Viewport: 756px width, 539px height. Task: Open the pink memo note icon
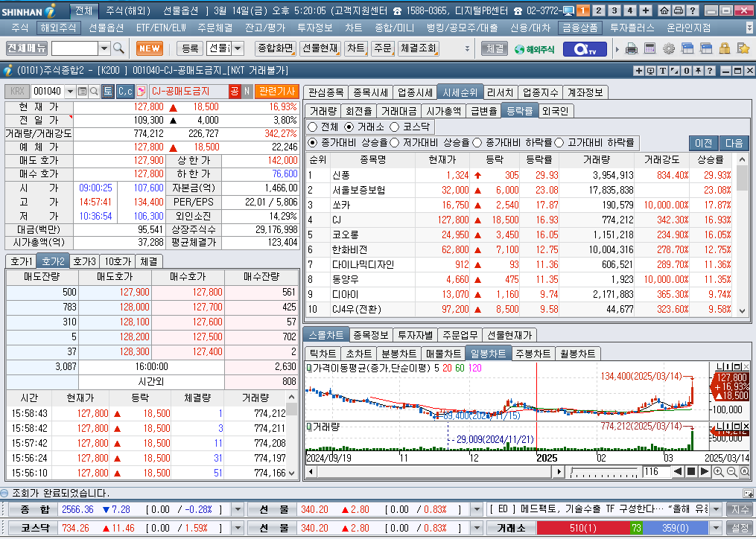click(142, 91)
